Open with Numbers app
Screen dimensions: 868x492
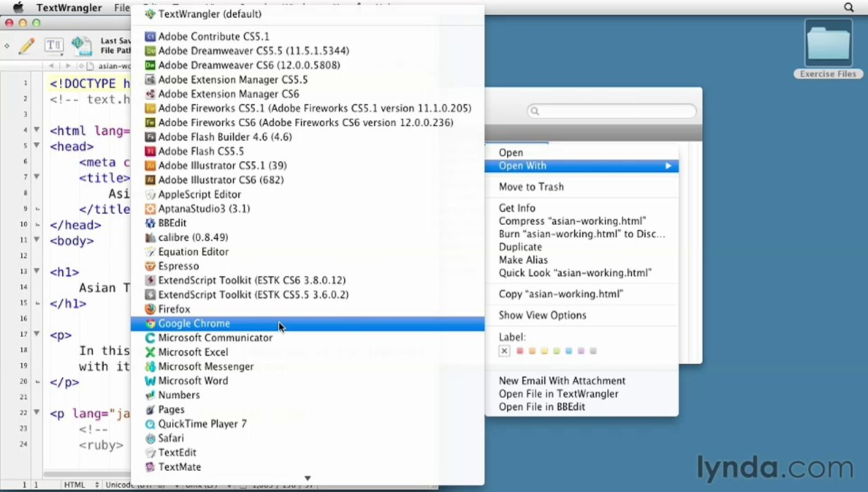[307, 395]
